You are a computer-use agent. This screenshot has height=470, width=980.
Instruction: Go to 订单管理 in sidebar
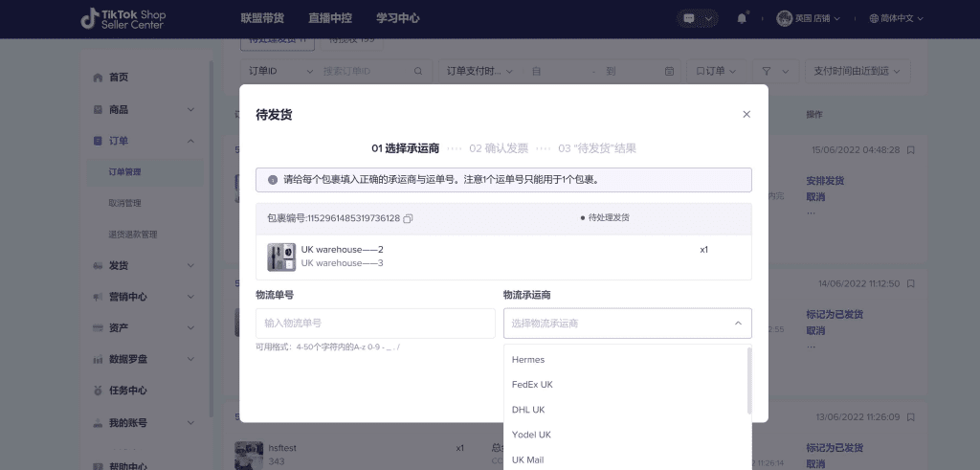pos(124,172)
